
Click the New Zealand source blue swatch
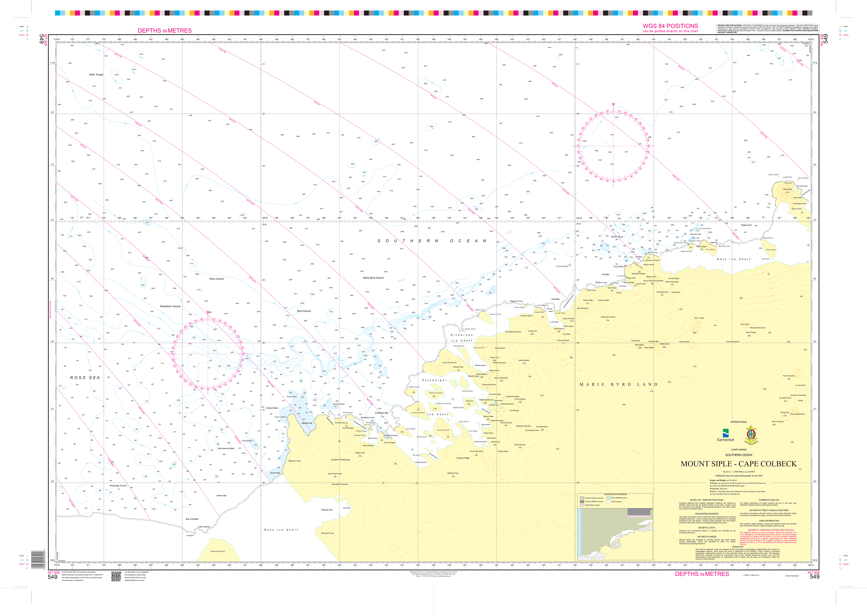click(x=609, y=498)
